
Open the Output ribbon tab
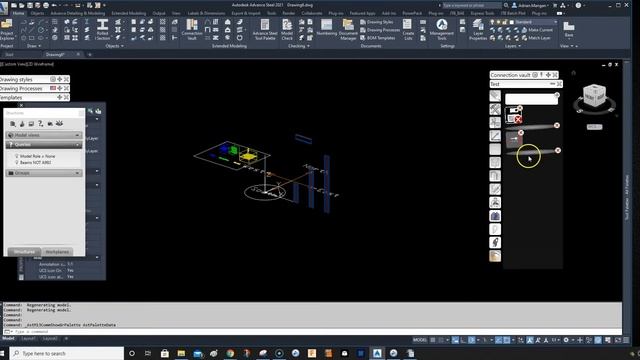click(x=159, y=13)
